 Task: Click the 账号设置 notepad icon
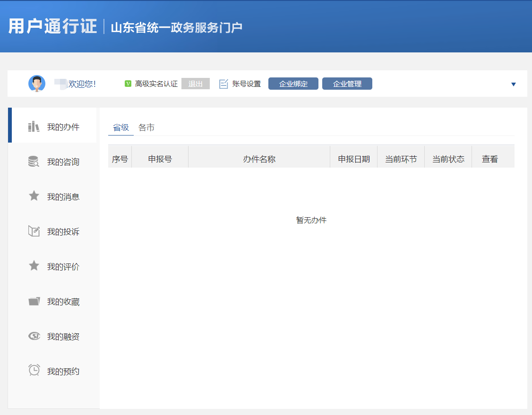coord(223,84)
